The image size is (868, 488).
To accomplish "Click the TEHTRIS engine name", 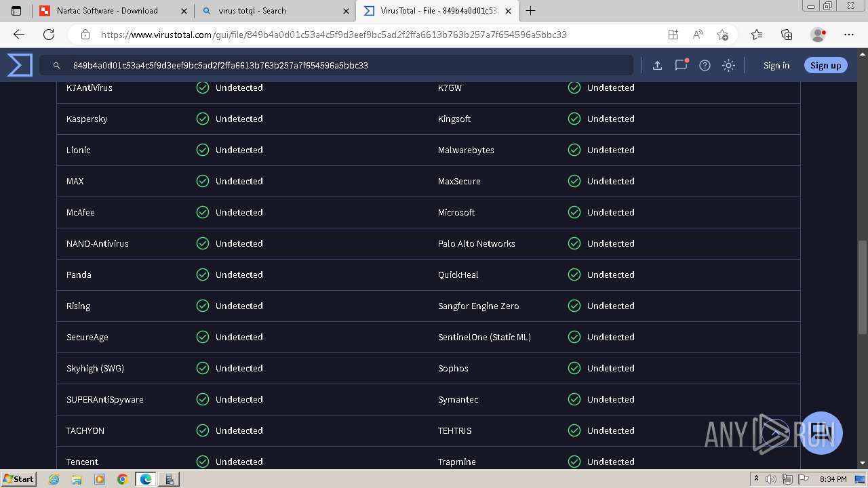I will [x=455, y=430].
